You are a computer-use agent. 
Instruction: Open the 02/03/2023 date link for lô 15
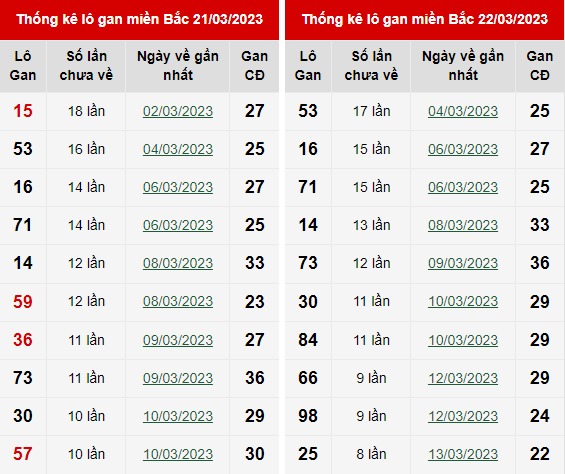178,111
